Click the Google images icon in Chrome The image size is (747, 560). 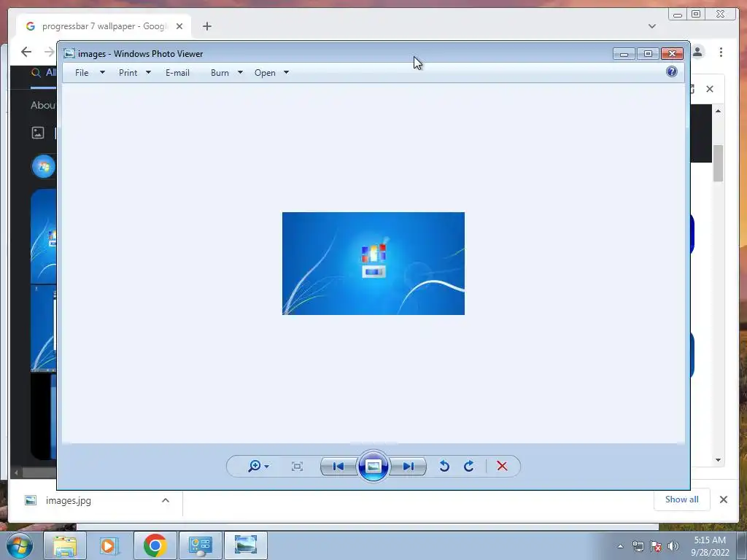click(38, 133)
